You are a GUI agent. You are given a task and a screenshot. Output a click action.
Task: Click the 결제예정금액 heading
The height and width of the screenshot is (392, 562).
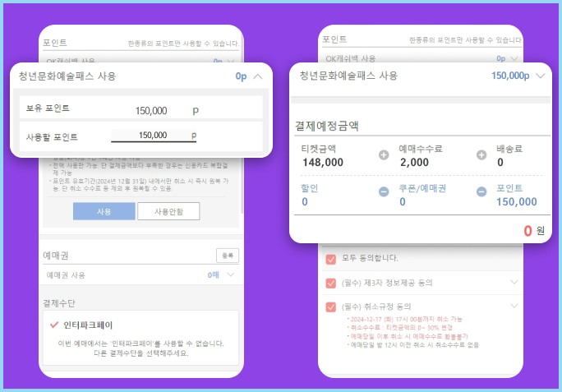[326, 126]
